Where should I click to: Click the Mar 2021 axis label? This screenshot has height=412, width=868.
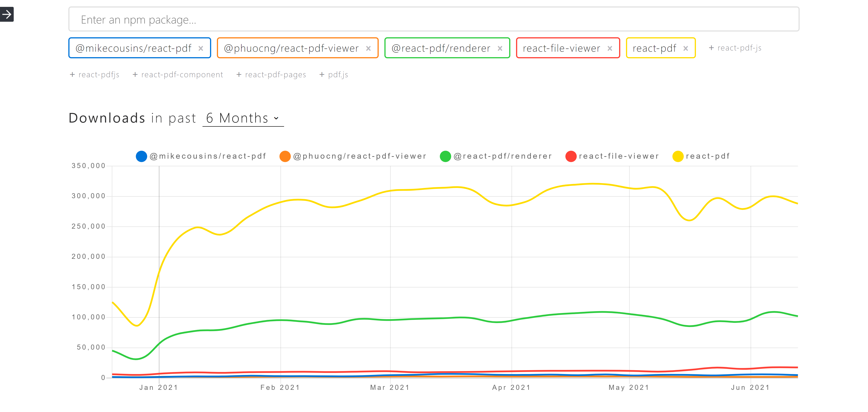coord(390,387)
